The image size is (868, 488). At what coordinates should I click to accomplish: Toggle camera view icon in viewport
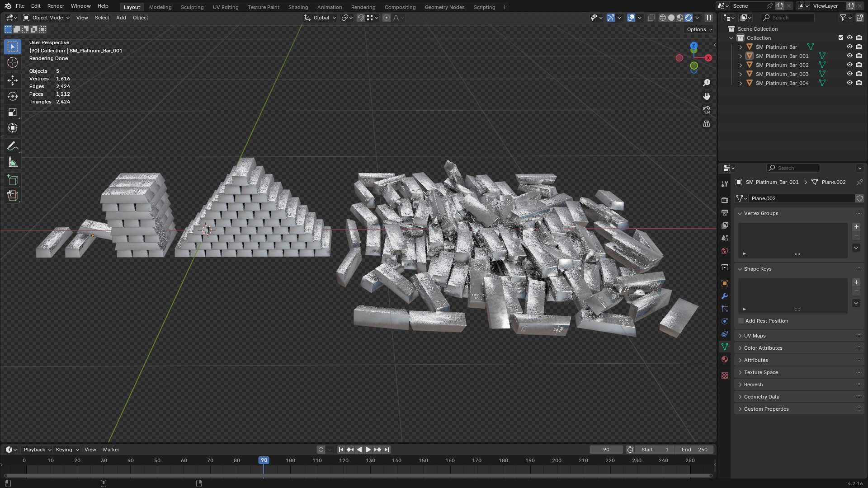tap(707, 110)
